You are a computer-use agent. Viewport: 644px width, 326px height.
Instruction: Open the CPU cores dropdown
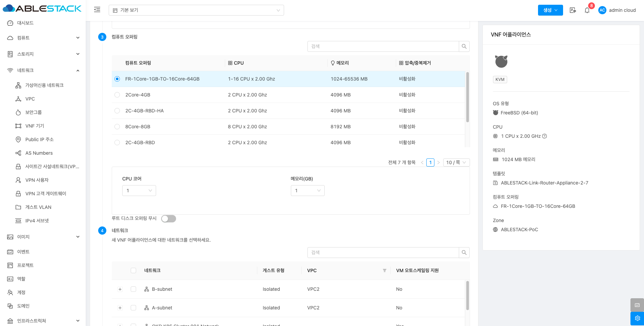tap(139, 191)
